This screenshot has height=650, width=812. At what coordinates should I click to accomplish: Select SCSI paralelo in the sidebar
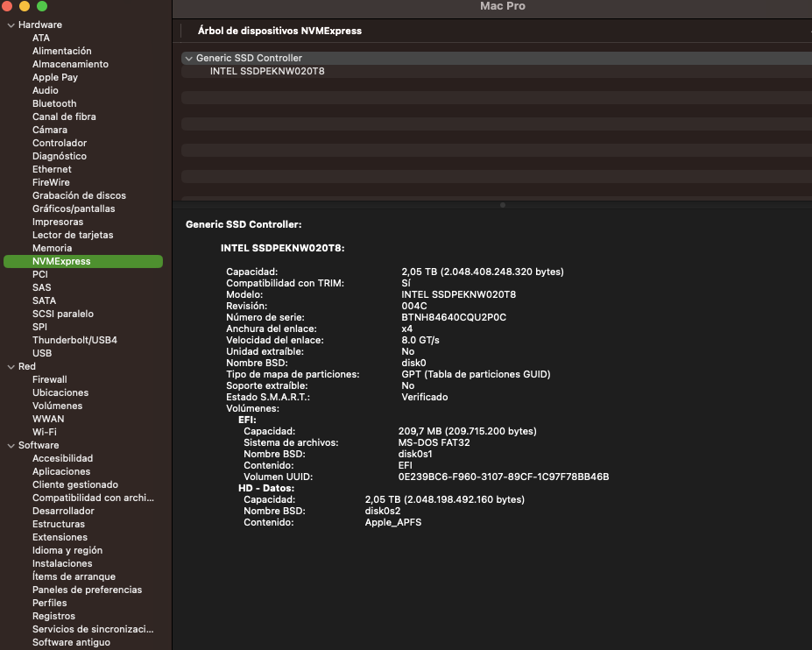pyautogui.click(x=63, y=314)
